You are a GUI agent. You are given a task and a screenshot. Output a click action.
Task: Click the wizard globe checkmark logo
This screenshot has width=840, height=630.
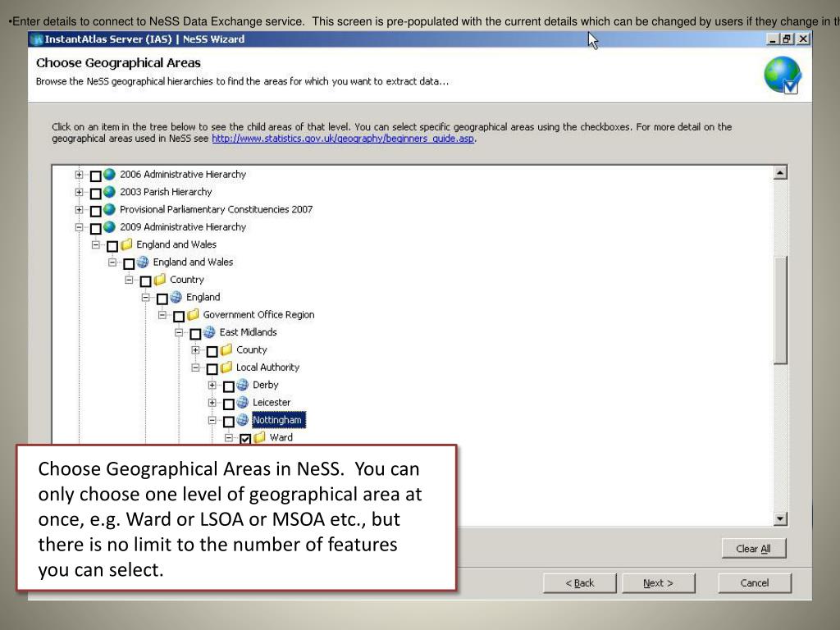click(782, 75)
